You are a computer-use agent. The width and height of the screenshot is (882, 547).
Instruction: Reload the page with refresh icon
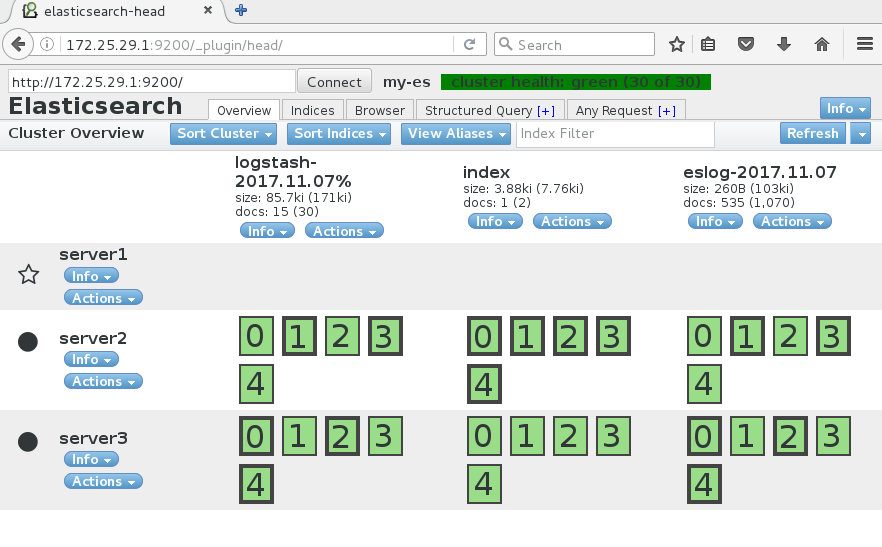click(x=469, y=44)
